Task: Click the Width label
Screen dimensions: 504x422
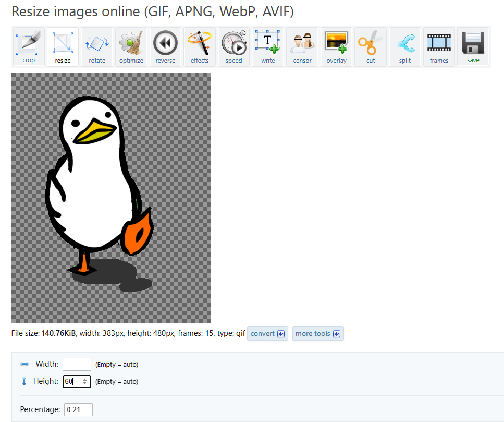Action: click(x=47, y=364)
